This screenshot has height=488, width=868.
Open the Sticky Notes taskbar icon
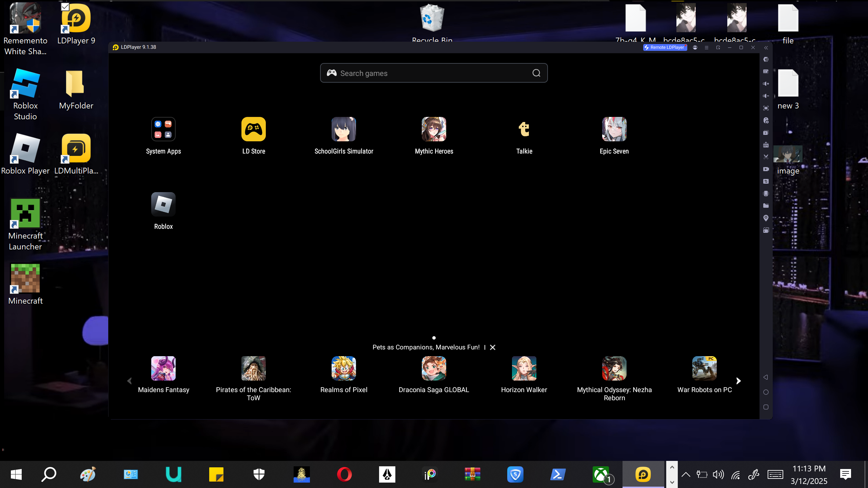pos(216,474)
